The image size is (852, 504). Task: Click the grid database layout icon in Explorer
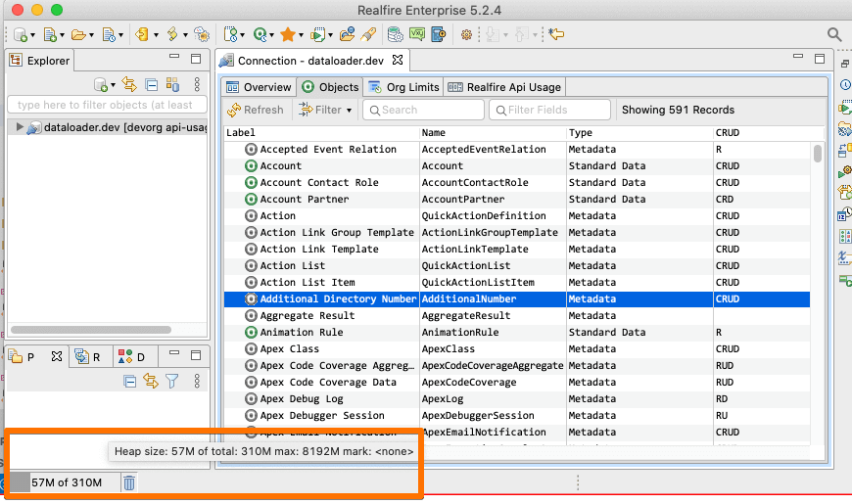(172, 84)
